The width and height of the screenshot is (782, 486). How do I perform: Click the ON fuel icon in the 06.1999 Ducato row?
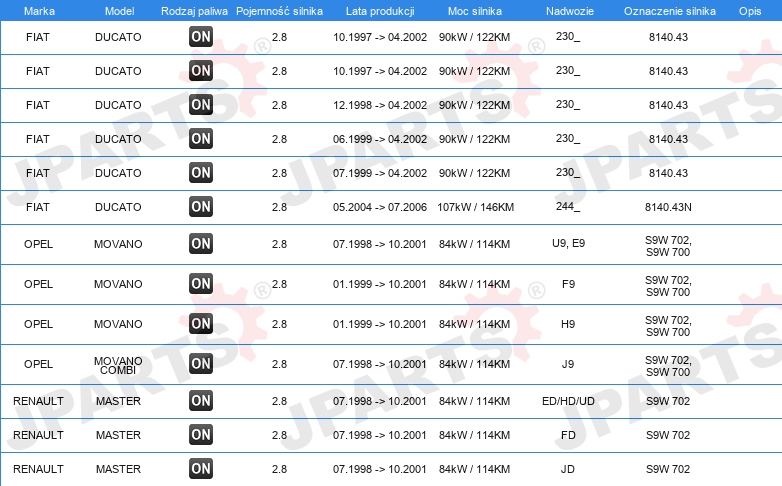[x=201, y=139]
